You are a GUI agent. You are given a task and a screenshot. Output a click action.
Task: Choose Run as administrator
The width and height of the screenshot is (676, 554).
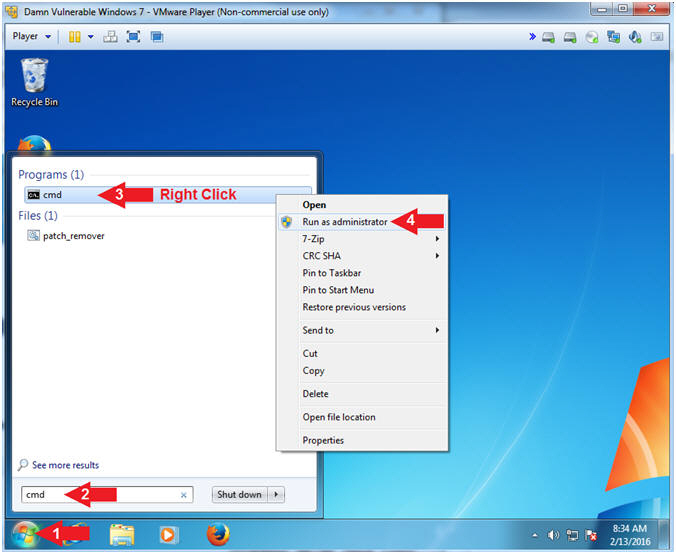(362, 222)
